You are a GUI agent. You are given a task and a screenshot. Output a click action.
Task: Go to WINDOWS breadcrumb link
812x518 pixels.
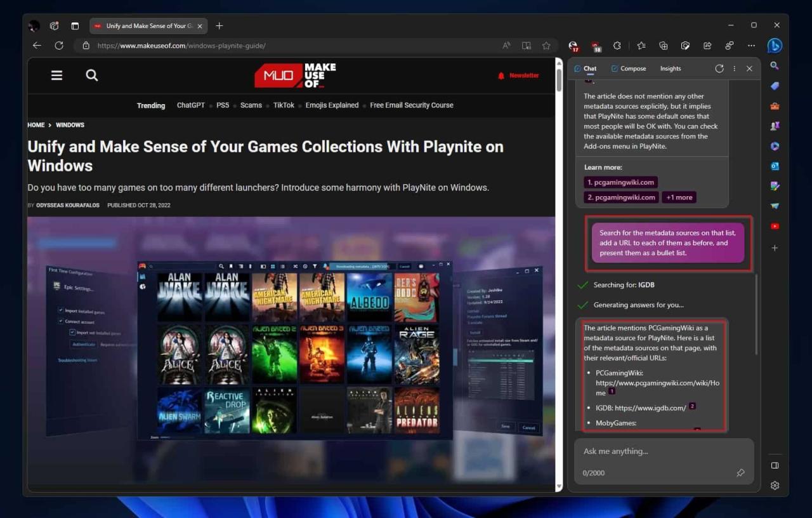[70, 125]
